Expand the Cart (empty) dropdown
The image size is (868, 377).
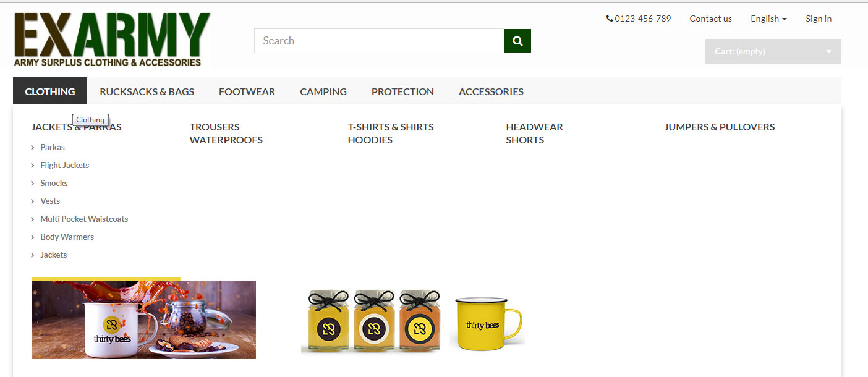coord(773,51)
